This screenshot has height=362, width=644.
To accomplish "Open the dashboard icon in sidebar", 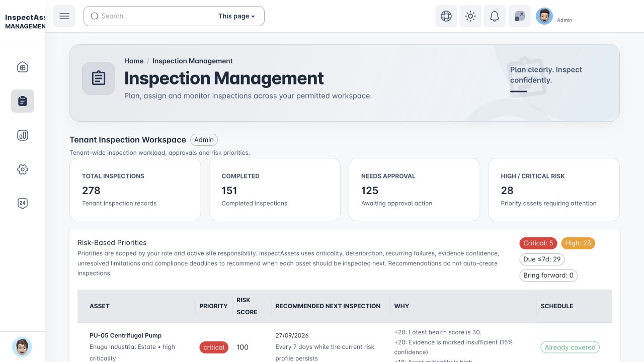I will [x=23, y=67].
